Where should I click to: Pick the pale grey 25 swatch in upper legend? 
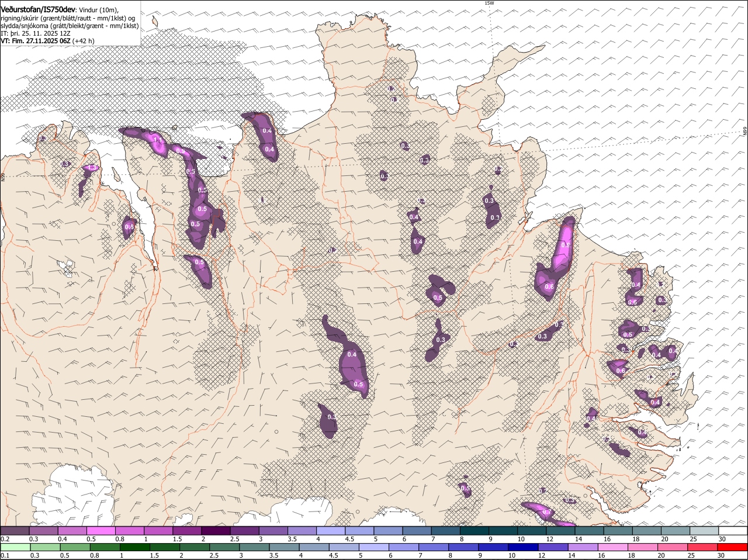705,530
